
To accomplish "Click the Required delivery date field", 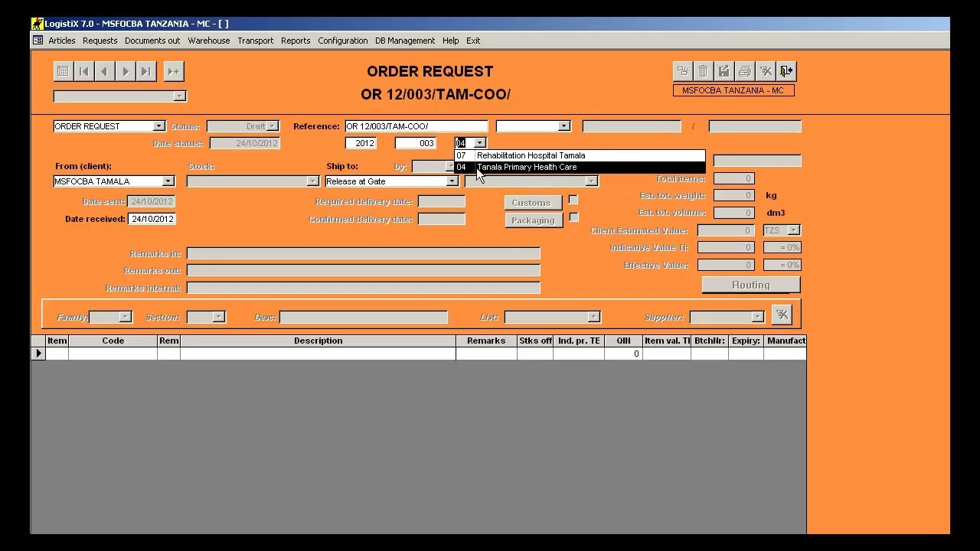I will 442,201.
